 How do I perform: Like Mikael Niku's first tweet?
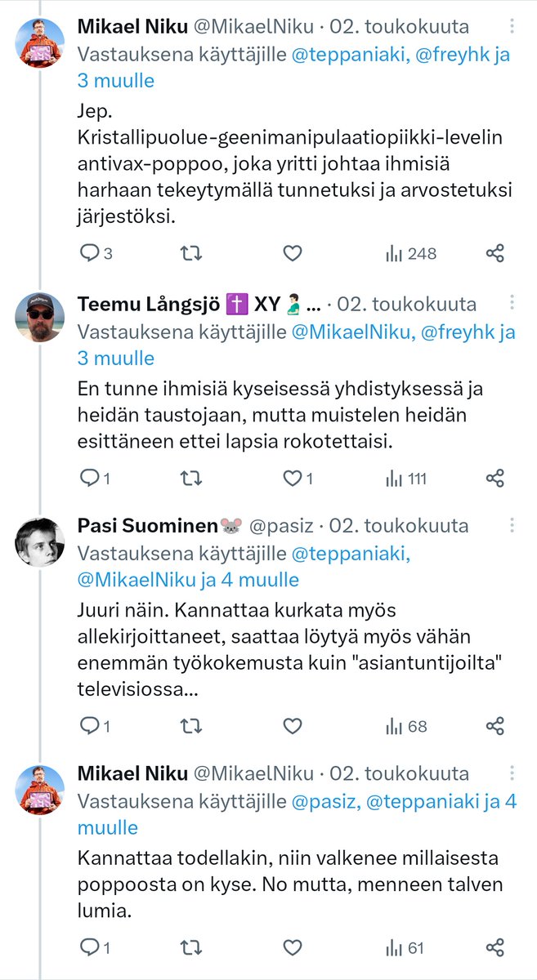tap(293, 254)
